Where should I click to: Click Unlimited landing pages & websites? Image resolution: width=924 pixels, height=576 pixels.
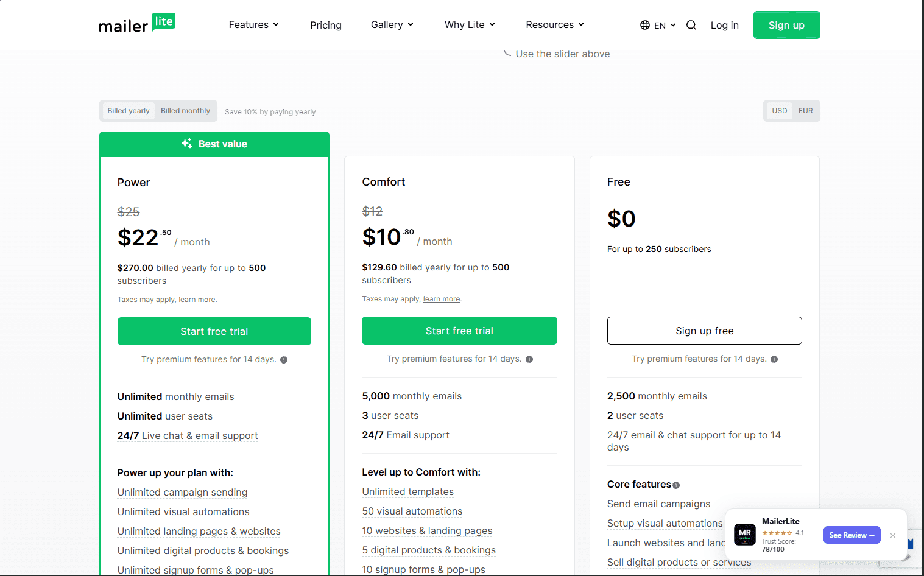click(x=199, y=531)
